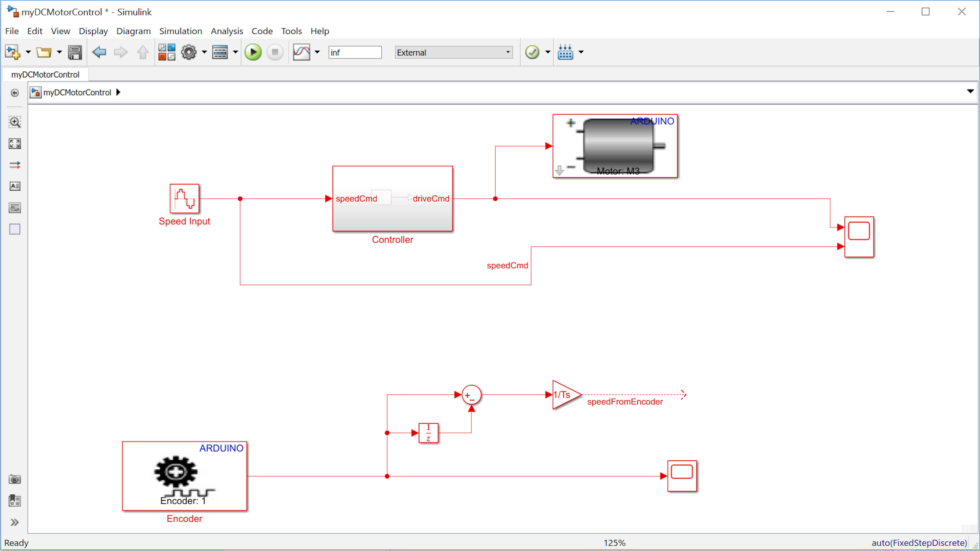This screenshot has width=980, height=551.
Task: Select the myDCMotorControl tab
Action: click(x=45, y=75)
